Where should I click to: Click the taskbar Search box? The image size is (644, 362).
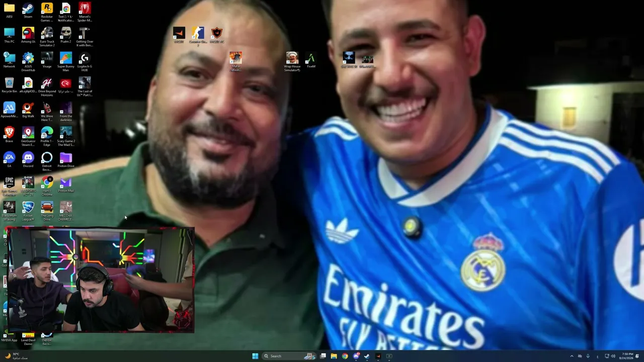coord(289,356)
